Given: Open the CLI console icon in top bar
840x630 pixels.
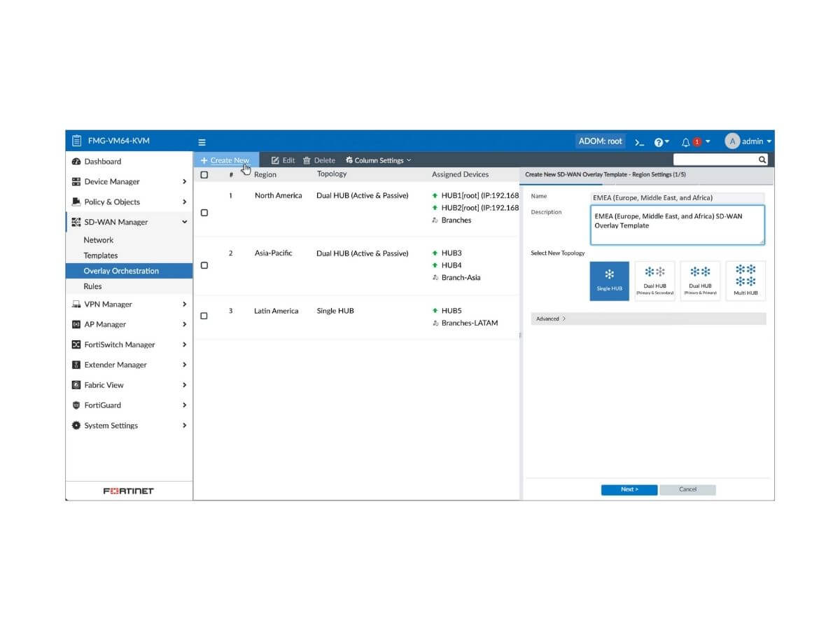Looking at the screenshot, I should pyautogui.click(x=638, y=141).
